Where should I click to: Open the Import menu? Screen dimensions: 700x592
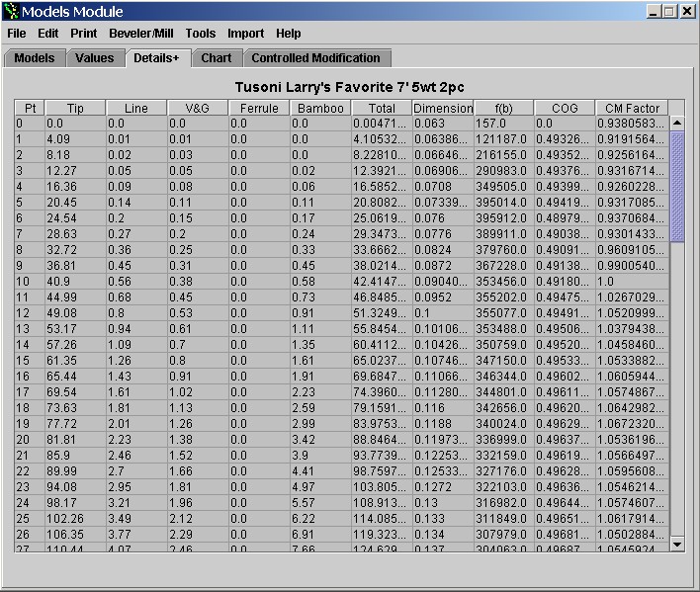tap(245, 34)
